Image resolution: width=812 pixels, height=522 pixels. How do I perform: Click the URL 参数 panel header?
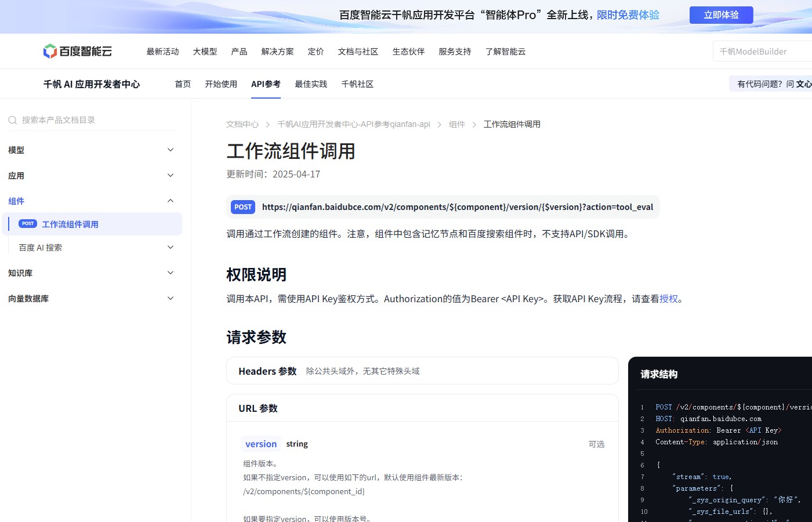coord(422,408)
